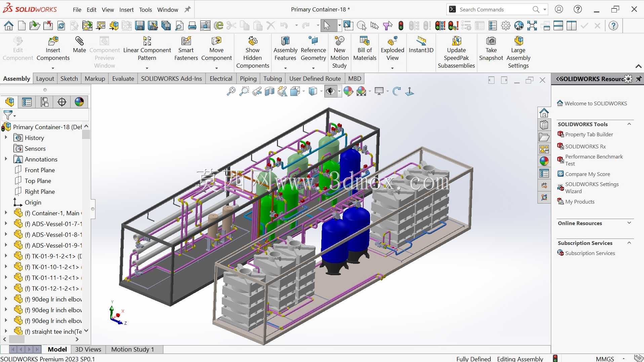
Task: Click the Mate tool icon
Action: pos(79,41)
